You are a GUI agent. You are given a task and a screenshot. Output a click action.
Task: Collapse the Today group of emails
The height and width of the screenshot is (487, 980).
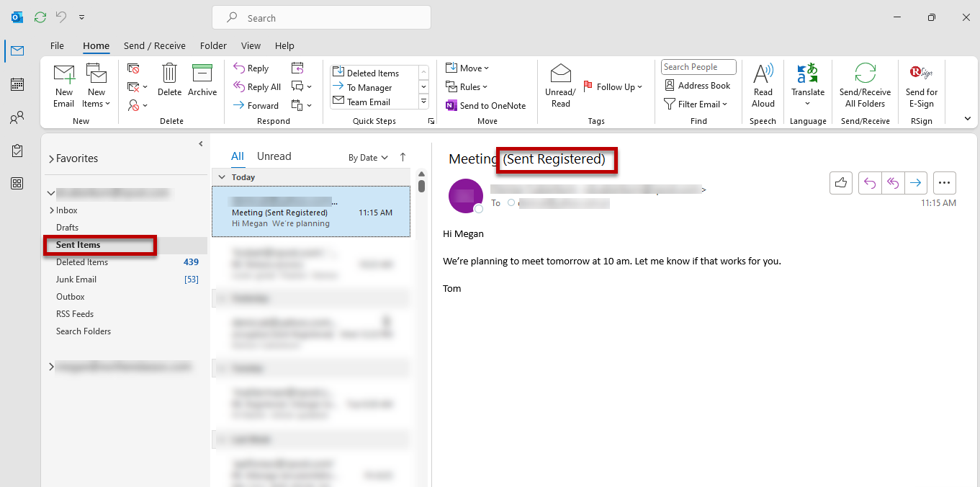(x=222, y=177)
